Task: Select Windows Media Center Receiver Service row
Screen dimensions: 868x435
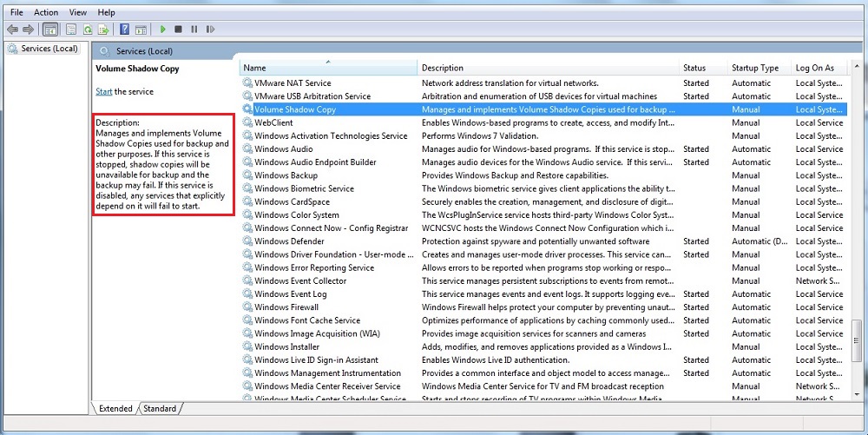Action: pyautogui.click(x=543, y=386)
